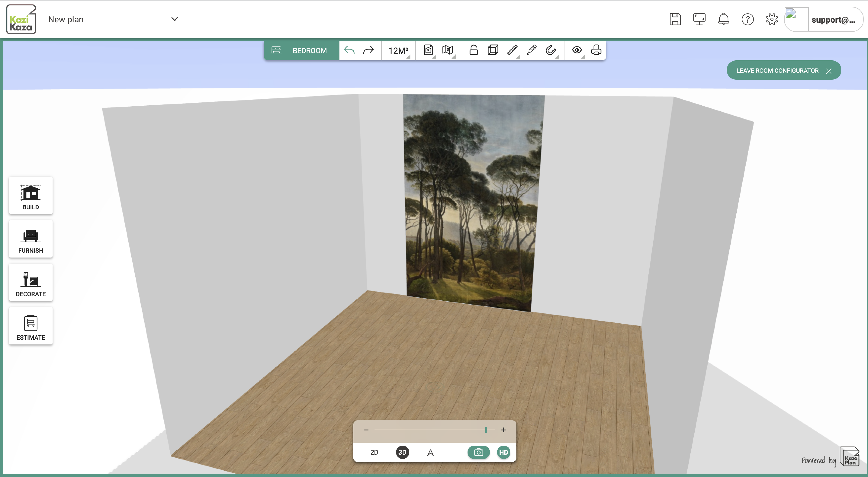
Task: Open the Estimate section
Action: pos(31,326)
